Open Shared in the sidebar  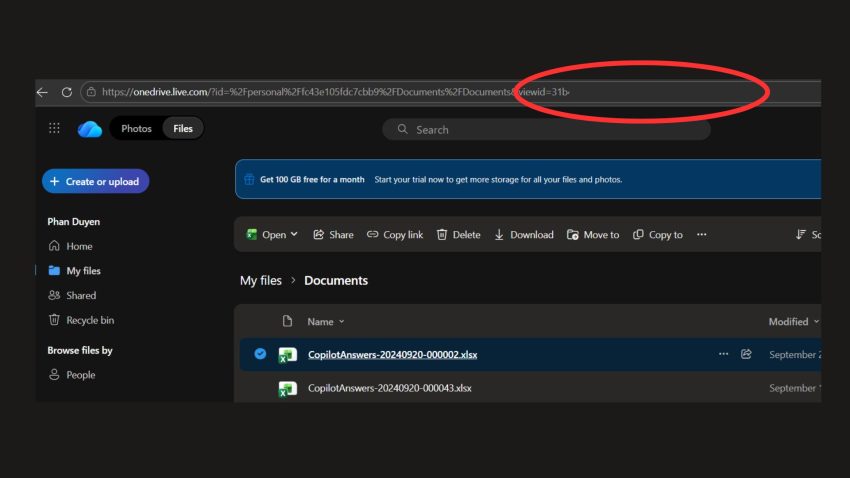pyautogui.click(x=72, y=295)
